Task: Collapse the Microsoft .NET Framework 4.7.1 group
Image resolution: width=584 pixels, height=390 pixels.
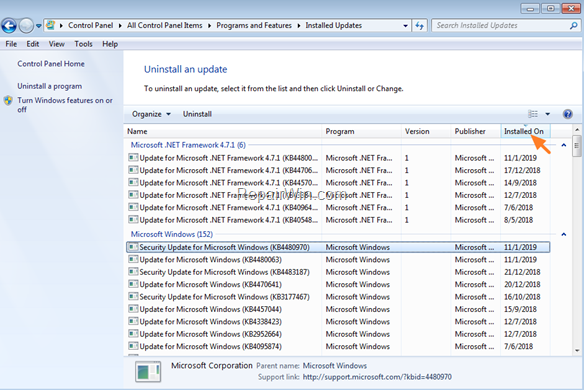Action: click(564, 145)
